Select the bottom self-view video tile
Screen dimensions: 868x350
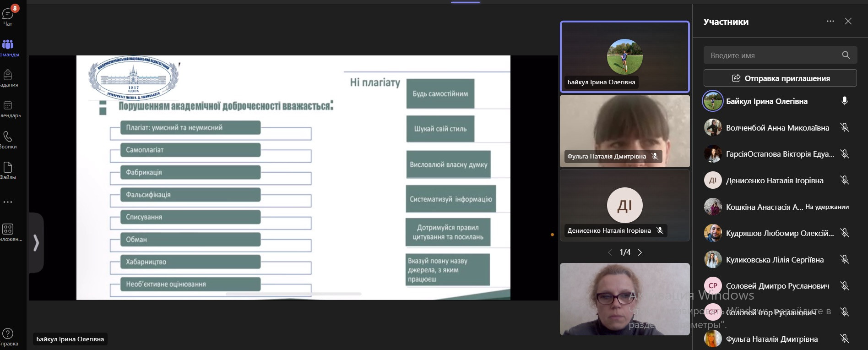pos(625,299)
